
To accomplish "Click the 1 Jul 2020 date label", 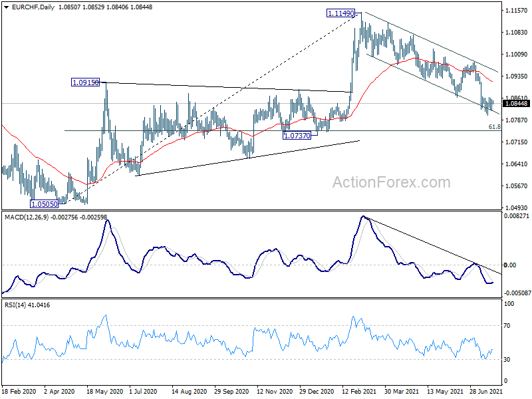I will [x=143, y=391].
